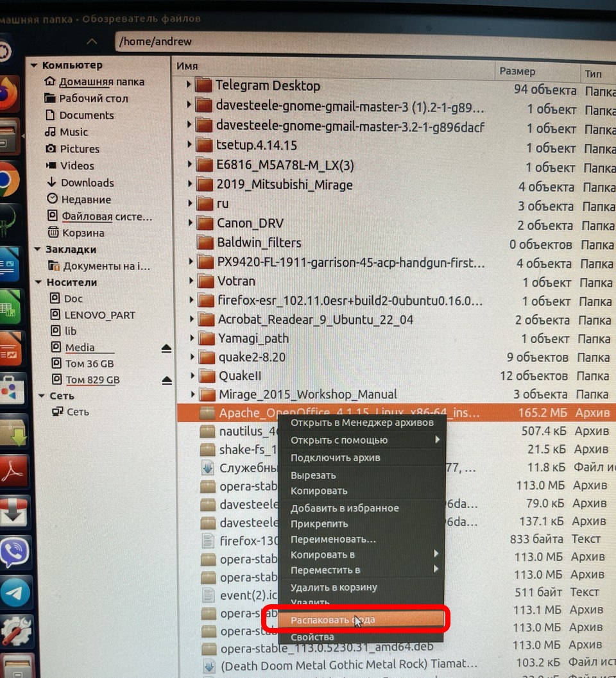The image size is (616, 678).
Task: Select the Acrobat_Readear_9_Ubuntu_22_04 folder
Action: 396,319
